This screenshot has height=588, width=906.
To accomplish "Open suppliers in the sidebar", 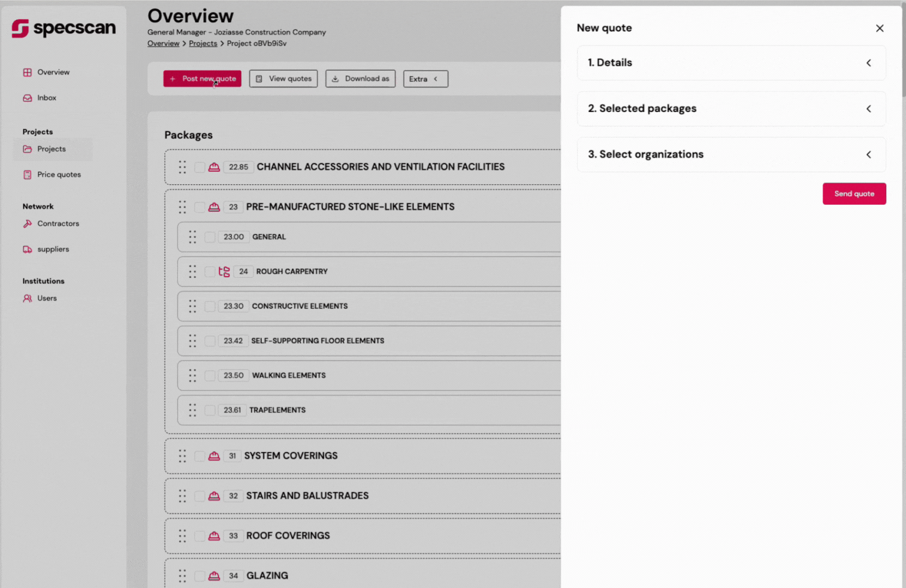I will [x=53, y=250].
